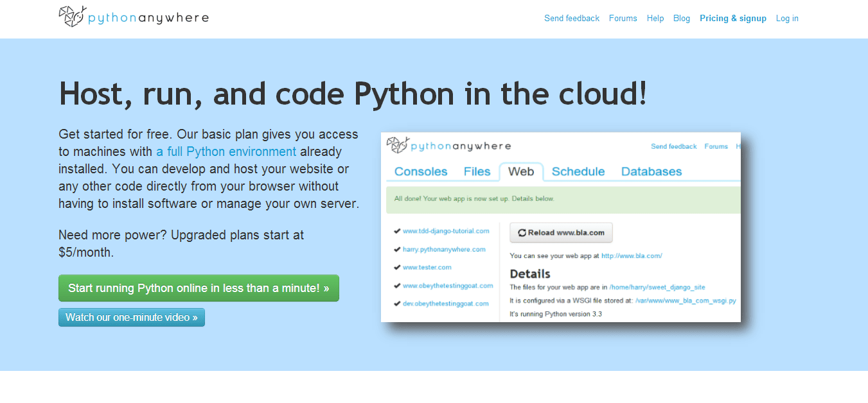Click Start running Python online button
Viewport: 868px width, 403px height.
199,288
